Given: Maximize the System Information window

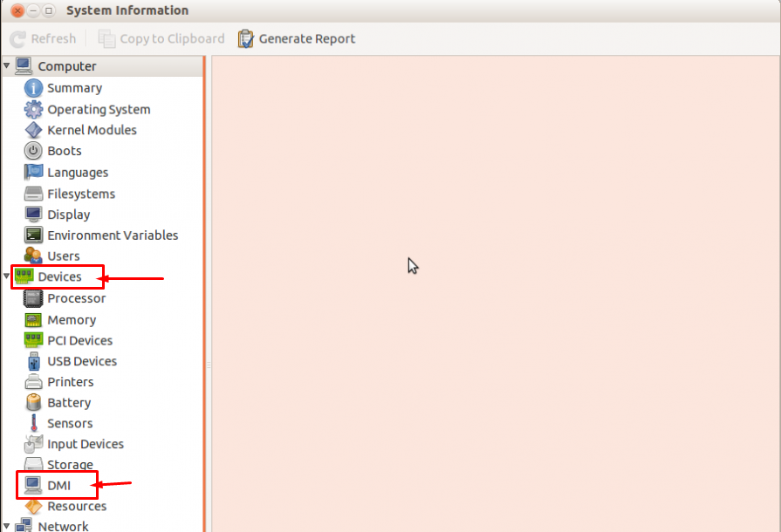Looking at the screenshot, I should click(49, 10).
